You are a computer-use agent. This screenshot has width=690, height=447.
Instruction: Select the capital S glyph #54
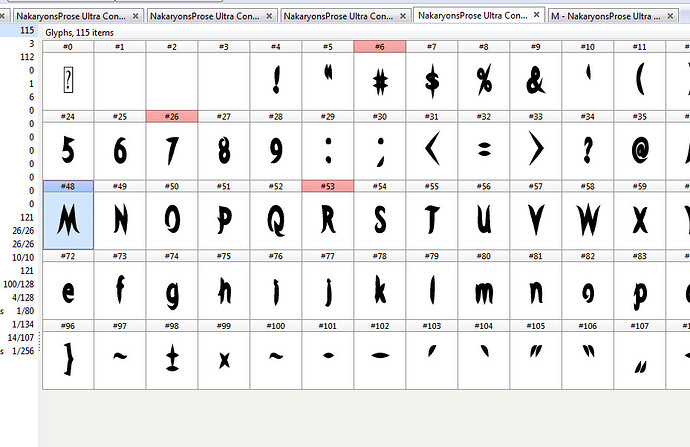380,220
